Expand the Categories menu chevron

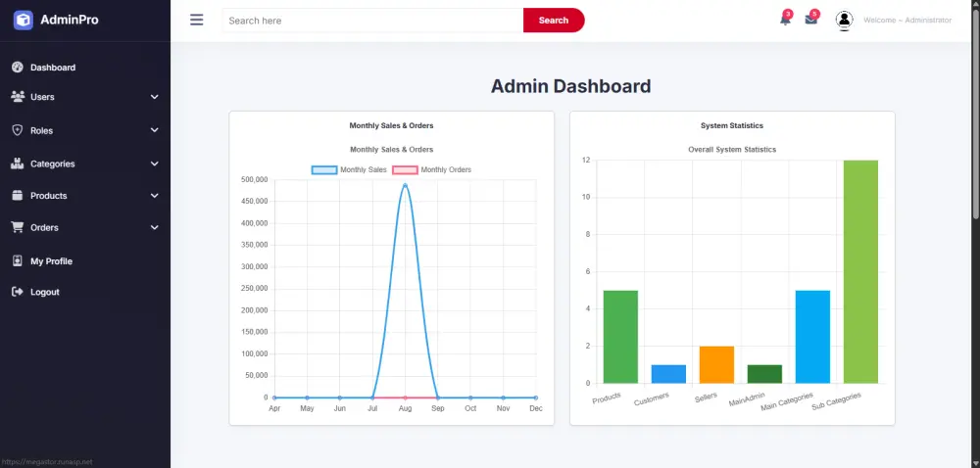[155, 164]
